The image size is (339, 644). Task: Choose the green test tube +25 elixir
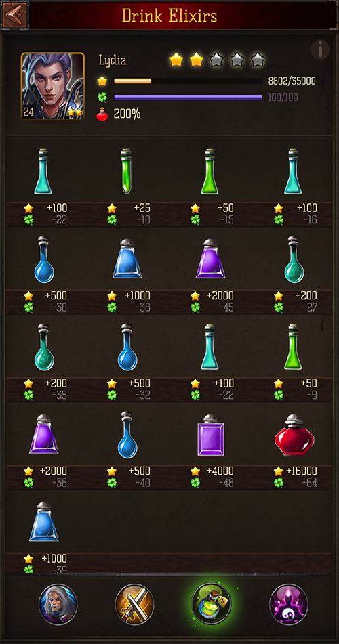126,171
